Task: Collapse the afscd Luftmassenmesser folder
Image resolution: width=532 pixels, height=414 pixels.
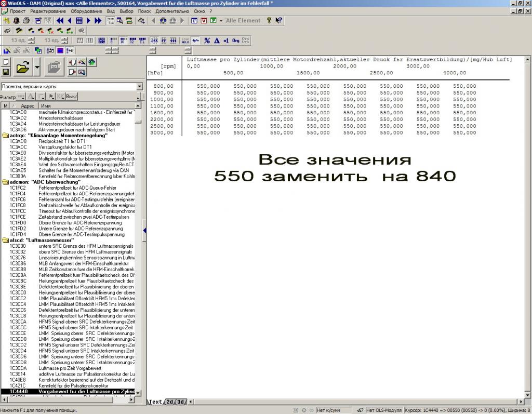Action: 5,241
